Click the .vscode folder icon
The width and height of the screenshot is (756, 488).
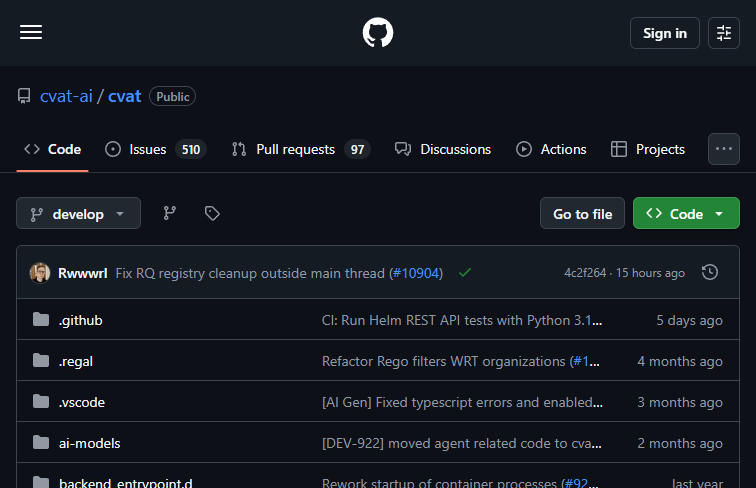[41, 401]
